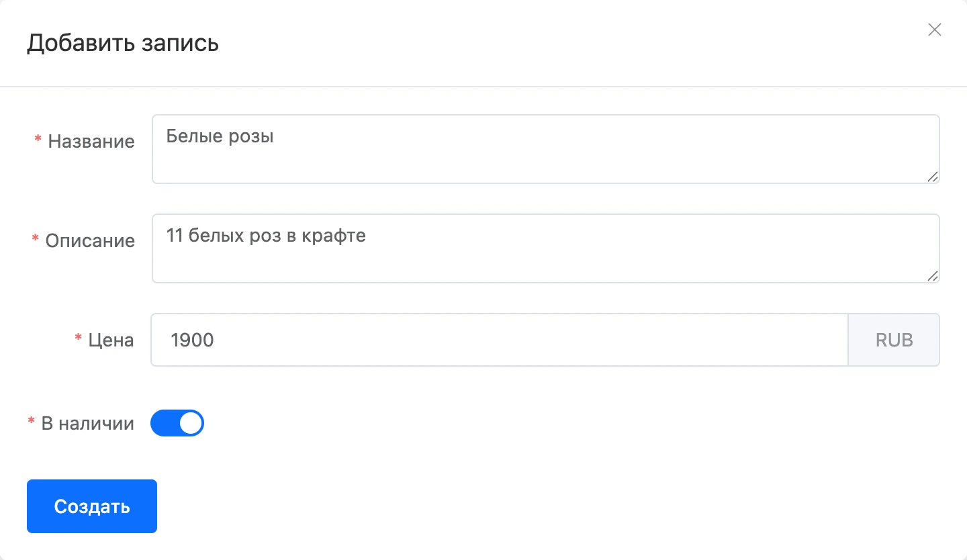This screenshot has width=967, height=560.
Task: Click the В наличии label
Action: 88,424
